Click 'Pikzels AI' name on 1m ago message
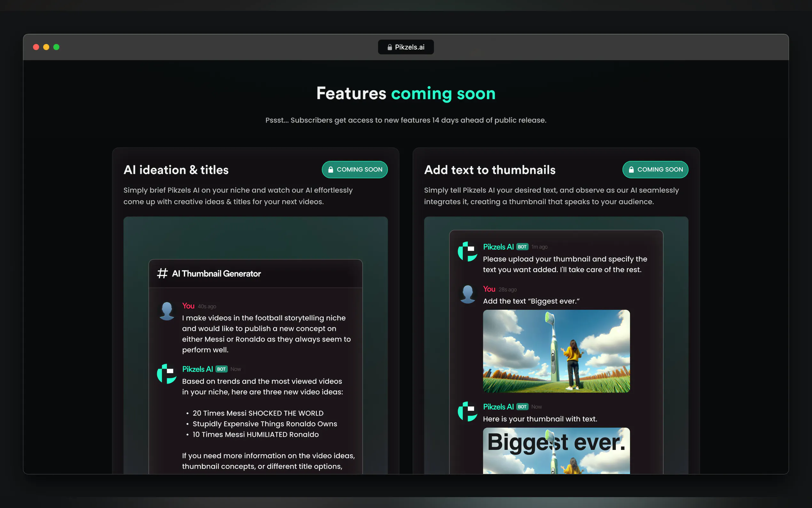The width and height of the screenshot is (812, 508). point(498,247)
